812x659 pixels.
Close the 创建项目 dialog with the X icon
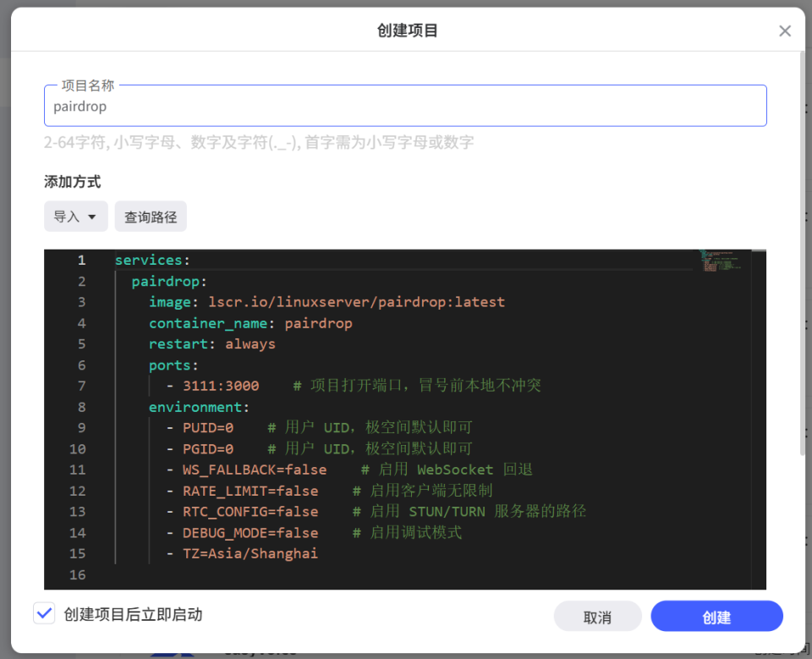coord(785,31)
